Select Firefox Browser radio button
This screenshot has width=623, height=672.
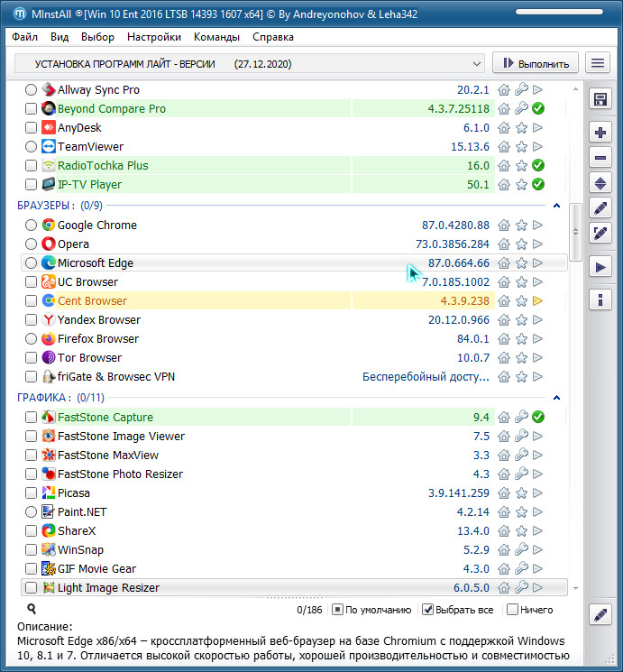click(31, 338)
